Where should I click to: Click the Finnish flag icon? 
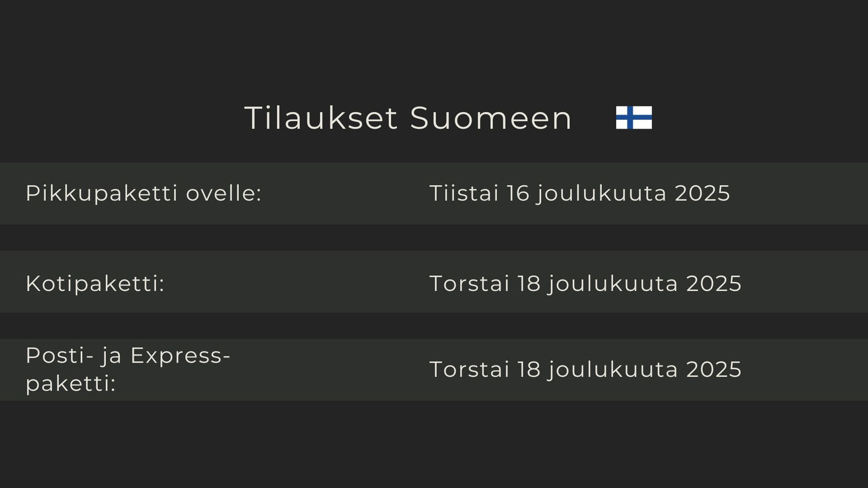[x=634, y=117]
